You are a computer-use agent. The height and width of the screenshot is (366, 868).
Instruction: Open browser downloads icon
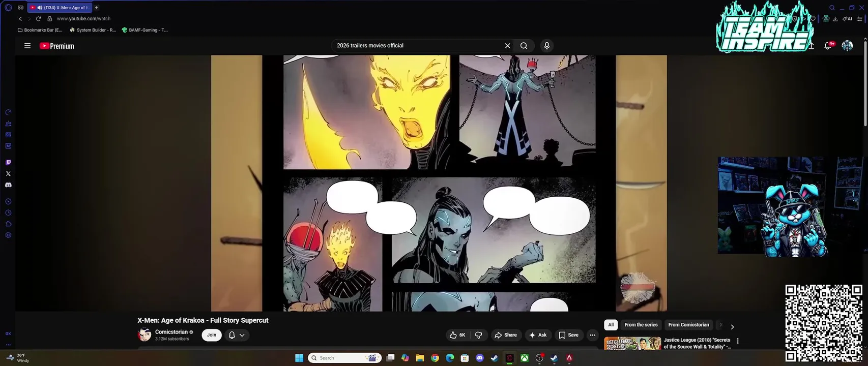click(x=835, y=19)
